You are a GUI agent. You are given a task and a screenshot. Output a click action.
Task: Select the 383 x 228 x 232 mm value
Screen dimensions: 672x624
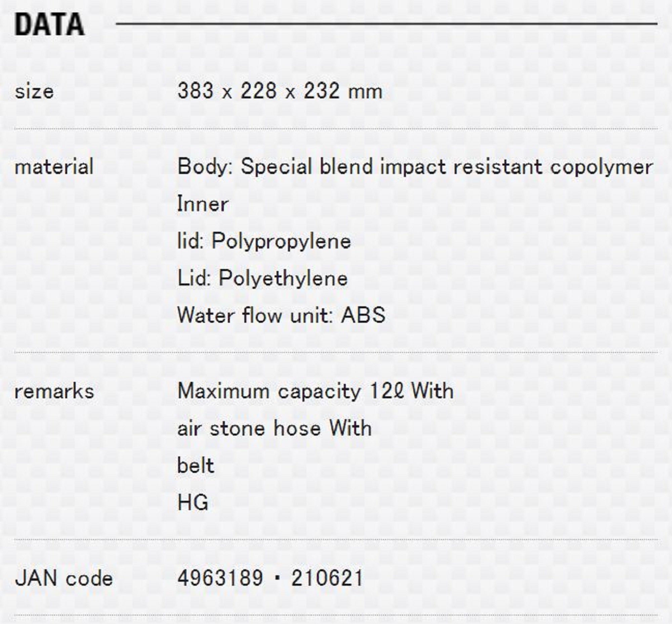[x=280, y=91]
